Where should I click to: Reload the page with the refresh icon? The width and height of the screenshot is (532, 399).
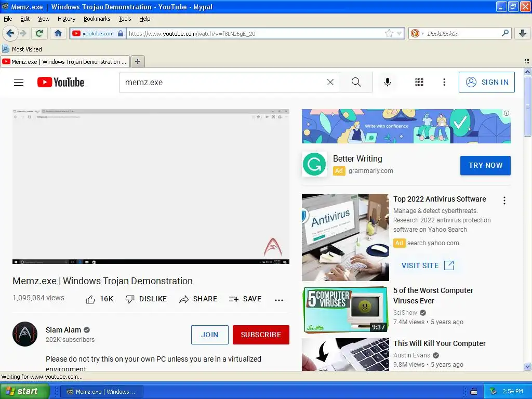(x=39, y=33)
